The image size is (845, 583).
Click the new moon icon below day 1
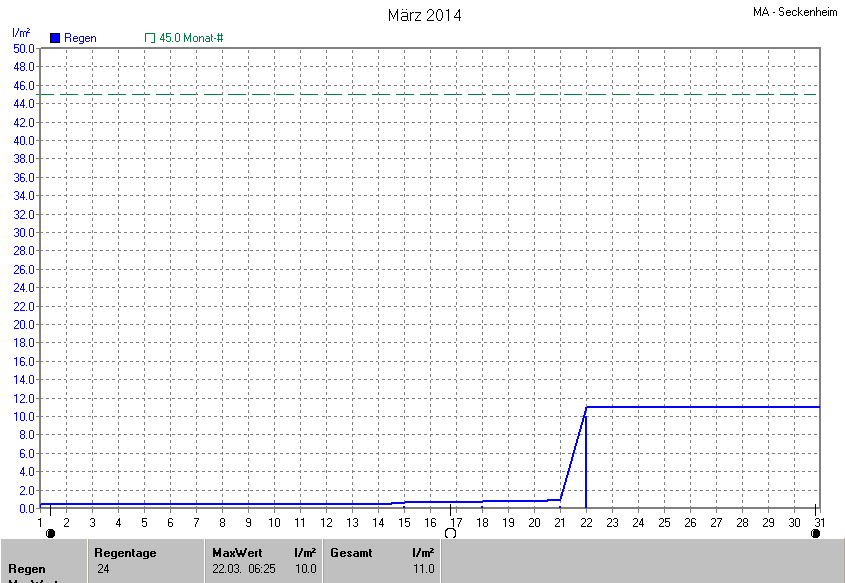[51, 533]
